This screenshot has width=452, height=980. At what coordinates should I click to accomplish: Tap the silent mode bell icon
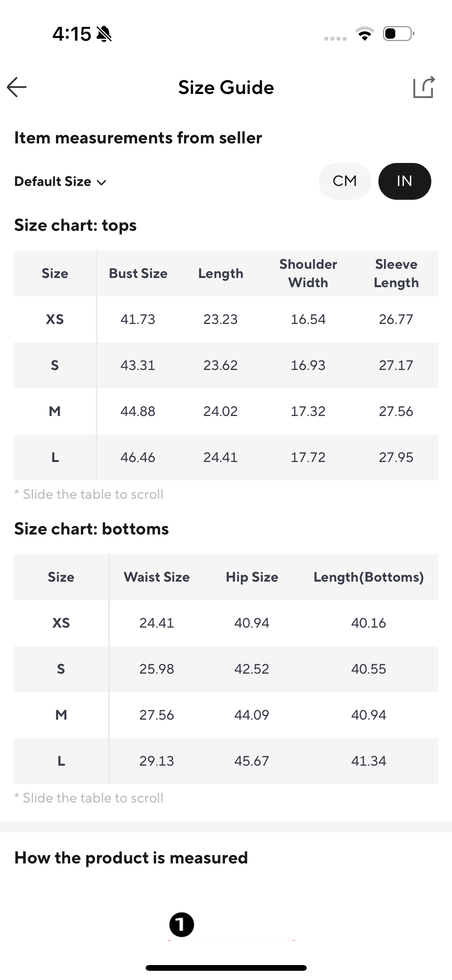(x=104, y=34)
